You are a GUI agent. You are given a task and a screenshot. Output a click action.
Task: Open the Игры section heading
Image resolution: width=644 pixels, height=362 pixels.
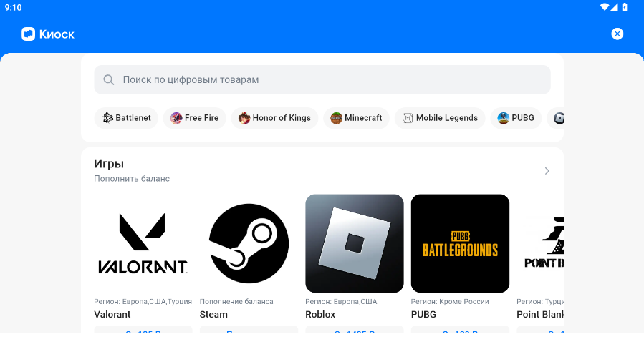(109, 164)
